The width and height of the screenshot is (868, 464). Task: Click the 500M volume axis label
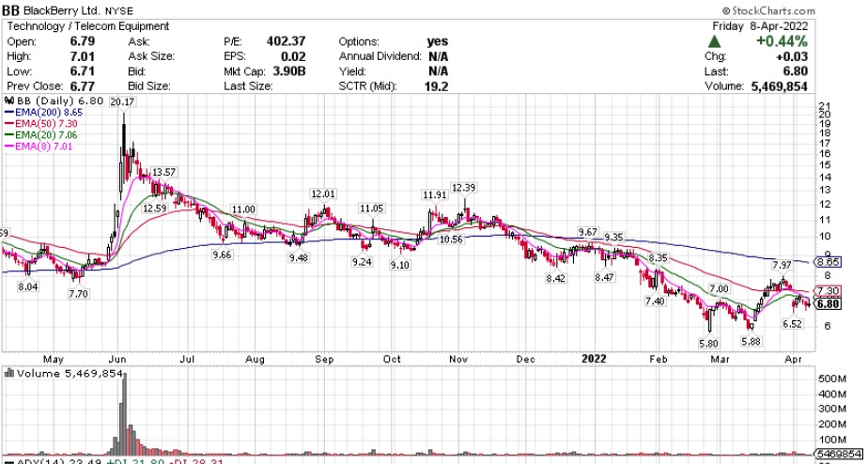coord(831,379)
